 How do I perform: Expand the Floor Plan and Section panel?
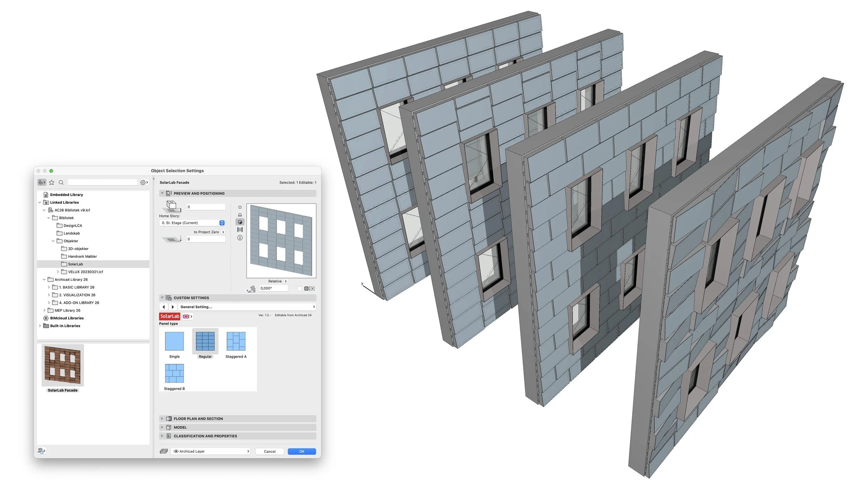pyautogui.click(x=198, y=419)
